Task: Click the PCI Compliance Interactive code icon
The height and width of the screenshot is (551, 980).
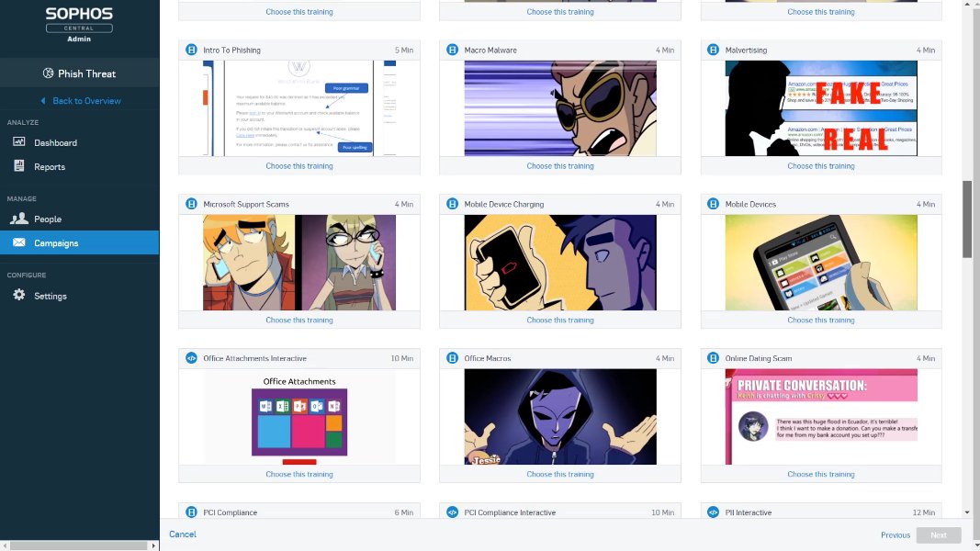Action: coord(453,512)
